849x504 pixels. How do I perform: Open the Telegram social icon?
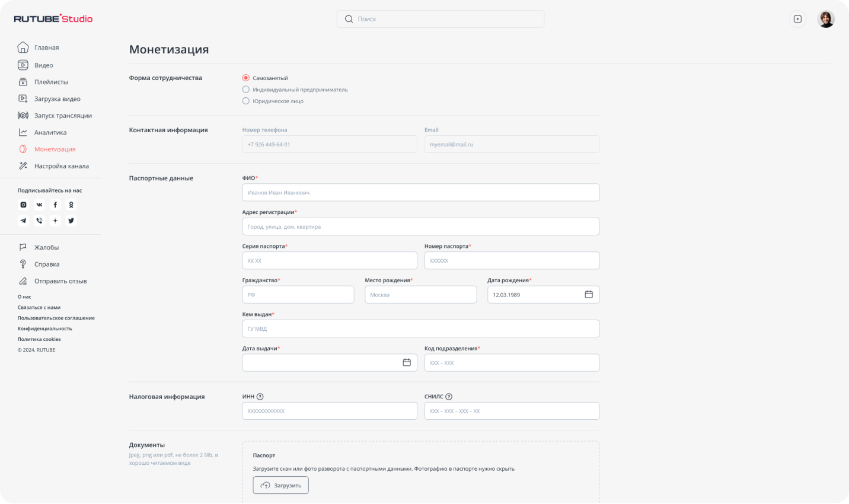(x=23, y=221)
